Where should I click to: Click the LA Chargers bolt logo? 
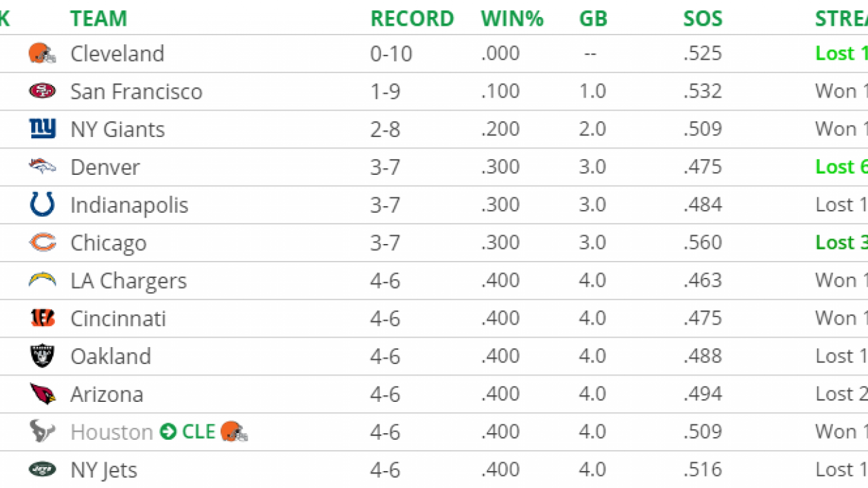42,281
